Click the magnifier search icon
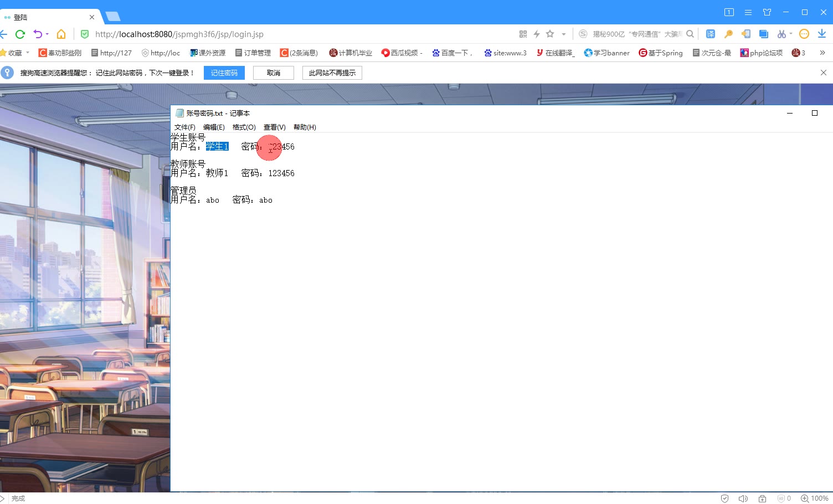The height and width of the screenshot is (504, 833). pos(690,34)
